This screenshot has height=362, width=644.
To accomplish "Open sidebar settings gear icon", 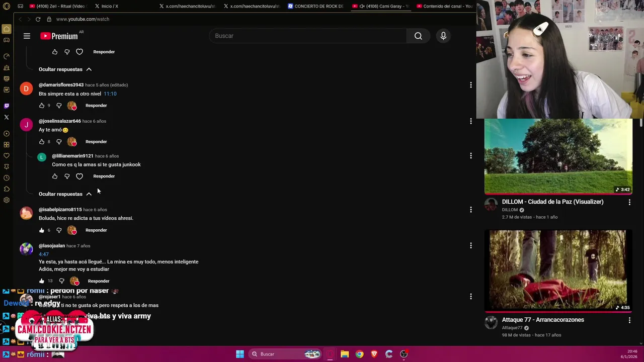I will coord(7,200).
